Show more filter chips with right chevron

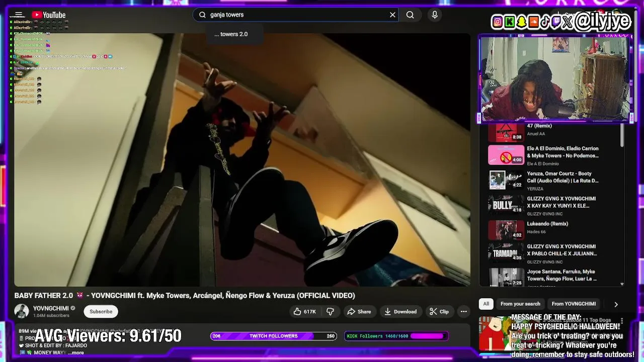[x=616, y=304]
